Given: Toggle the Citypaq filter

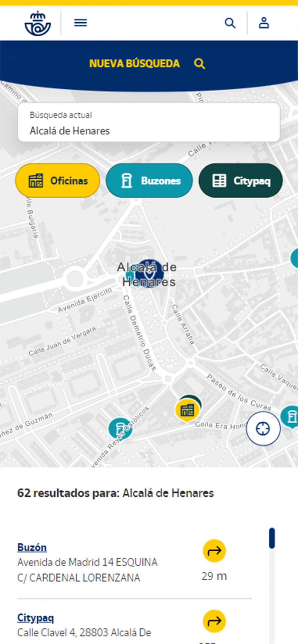Looking at the screenshot, I should (x=241, y=180).
